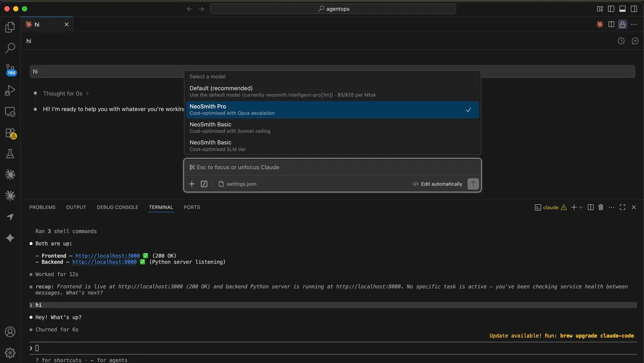
Task: Open the Customize Layout icon
Action: (600, 9)
